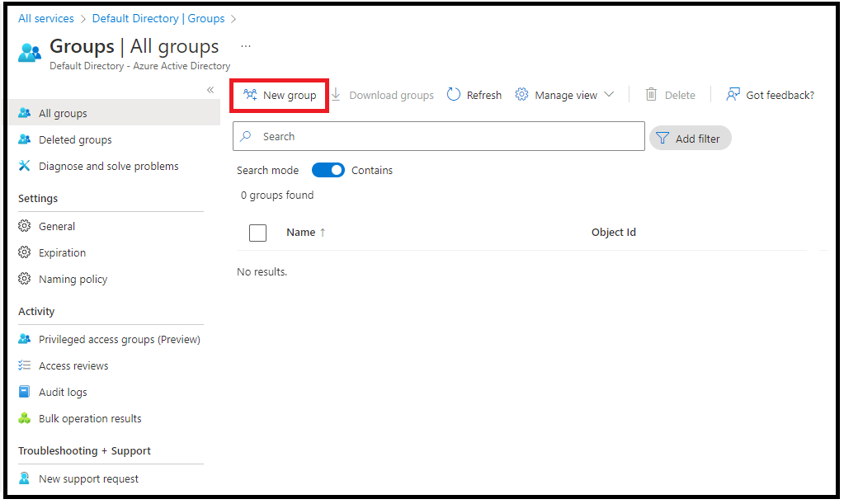Click the Bulk operation results icon

coord(24,418)
